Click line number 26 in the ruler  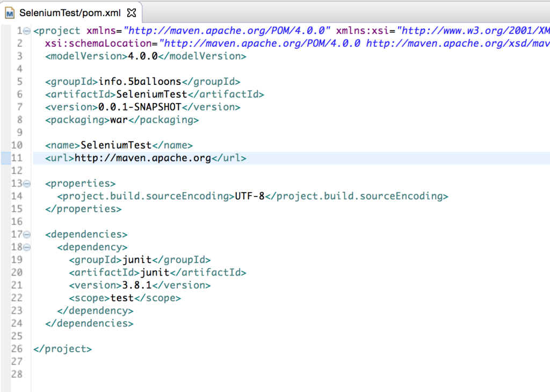click(17, 349)
